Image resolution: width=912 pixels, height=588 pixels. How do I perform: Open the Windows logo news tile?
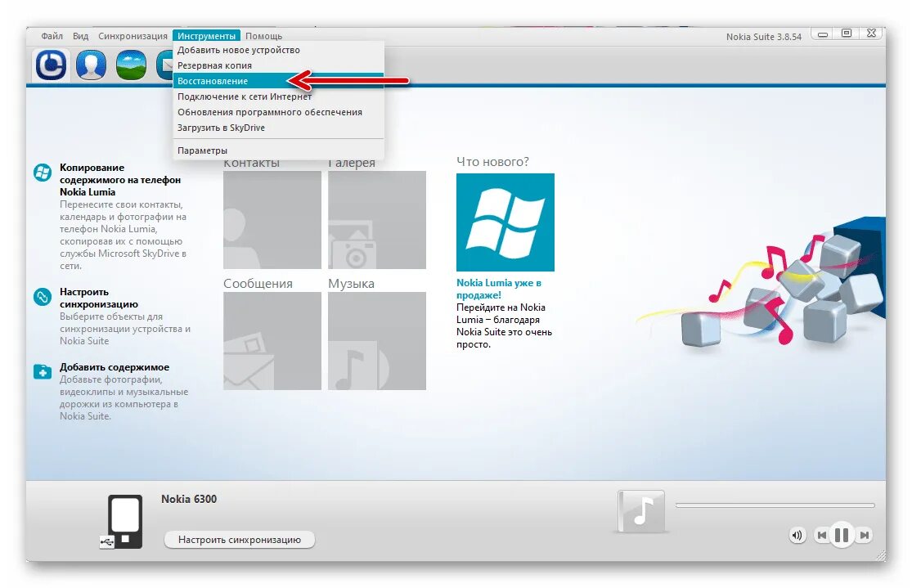[x=505, y=222]
